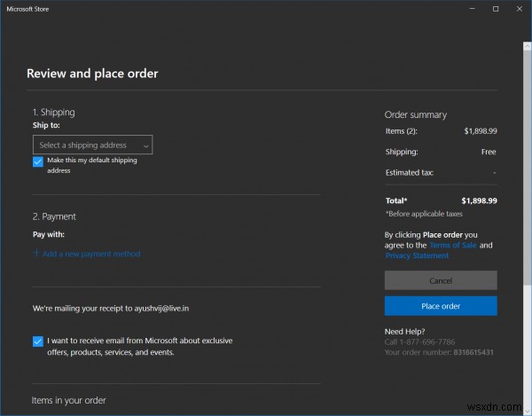Click the 2. Payment section heading
Screen dimensions: 532x416
[x=54, y=216]
